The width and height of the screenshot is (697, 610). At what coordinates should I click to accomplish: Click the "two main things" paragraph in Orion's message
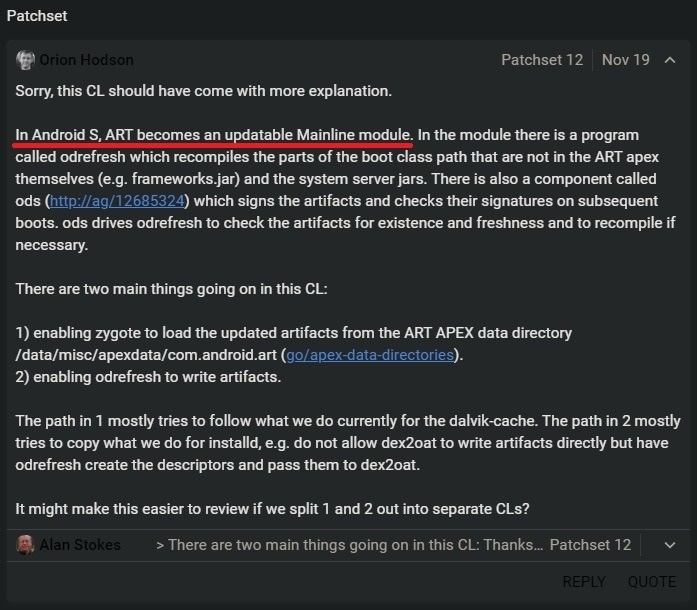178,289
